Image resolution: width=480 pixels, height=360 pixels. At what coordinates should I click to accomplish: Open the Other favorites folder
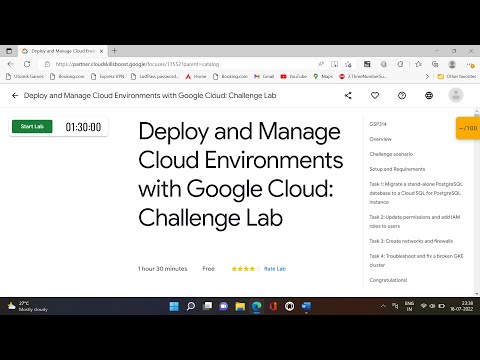(x=457, y=76)
